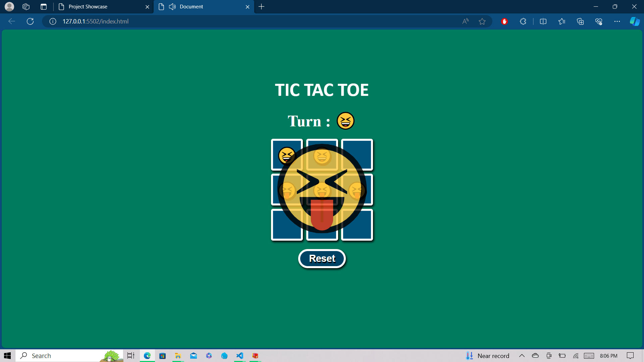Viewport: 644px width, 362px height.
Task: Open the Extensions puzzle icon
Action: (523, 21)
